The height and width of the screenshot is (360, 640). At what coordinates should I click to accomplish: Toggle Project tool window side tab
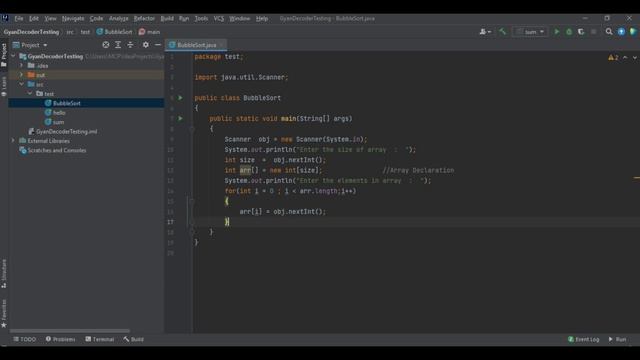(x=4, y=55)
